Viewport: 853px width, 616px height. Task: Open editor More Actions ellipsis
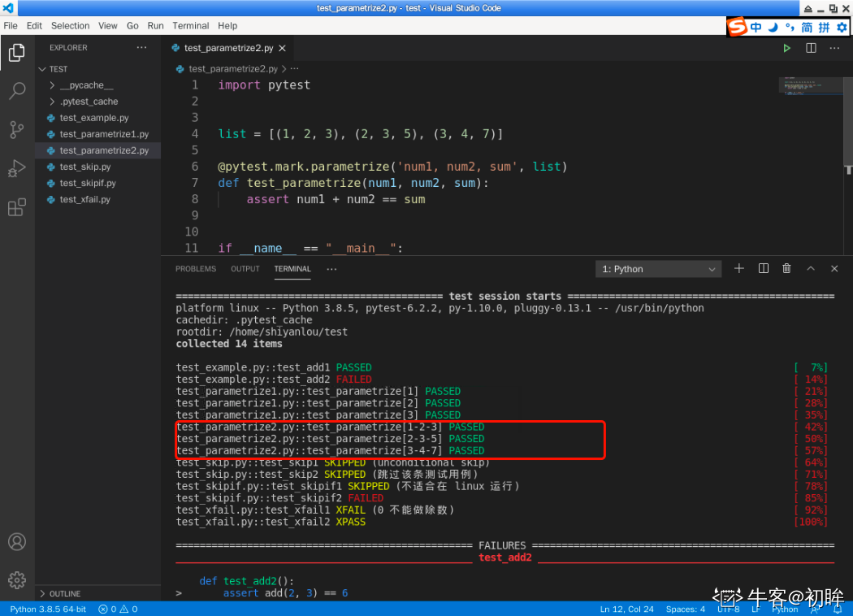coord(834,48)
